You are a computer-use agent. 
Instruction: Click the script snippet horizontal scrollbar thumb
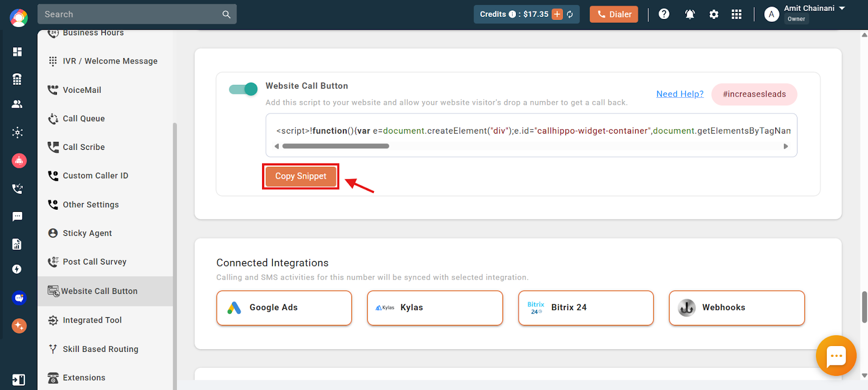tap(336, 146)
